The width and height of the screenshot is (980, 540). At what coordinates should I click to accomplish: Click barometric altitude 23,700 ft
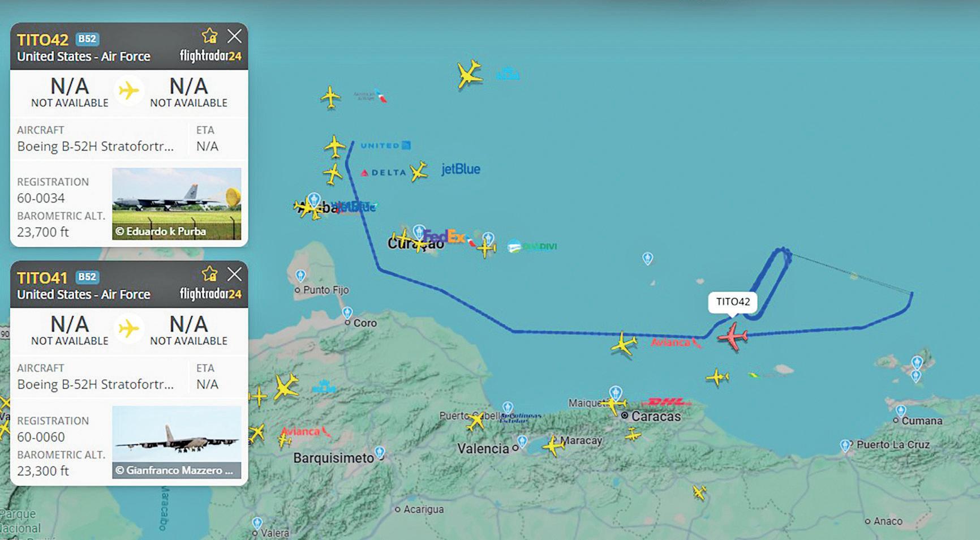click(x=43, y=232)
